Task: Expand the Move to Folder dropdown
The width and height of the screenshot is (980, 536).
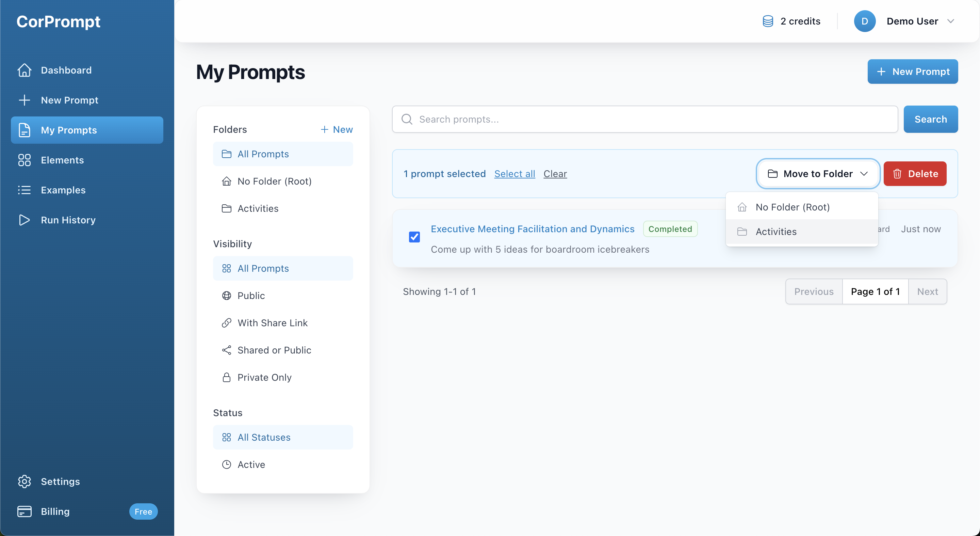Action: [x=818, y=174]
